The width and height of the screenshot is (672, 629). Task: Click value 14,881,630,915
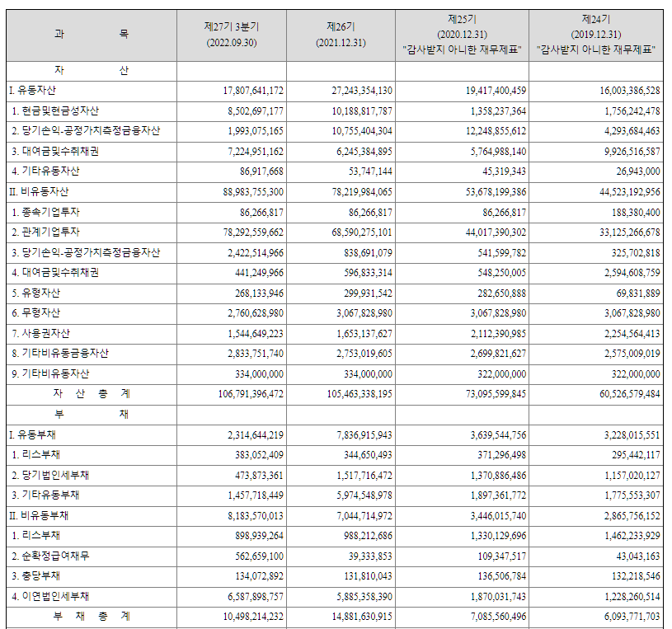pyautogui.click(x=362, y=617)
